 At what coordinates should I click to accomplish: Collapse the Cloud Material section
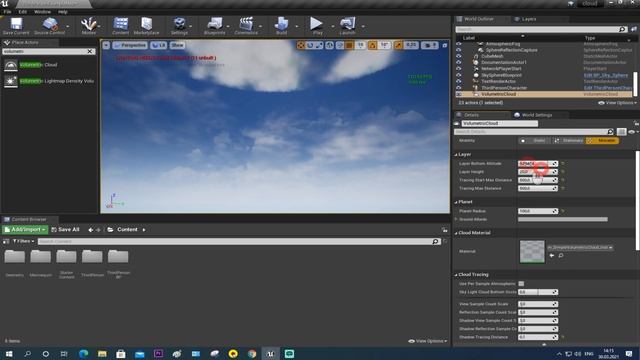click(456, 233)
